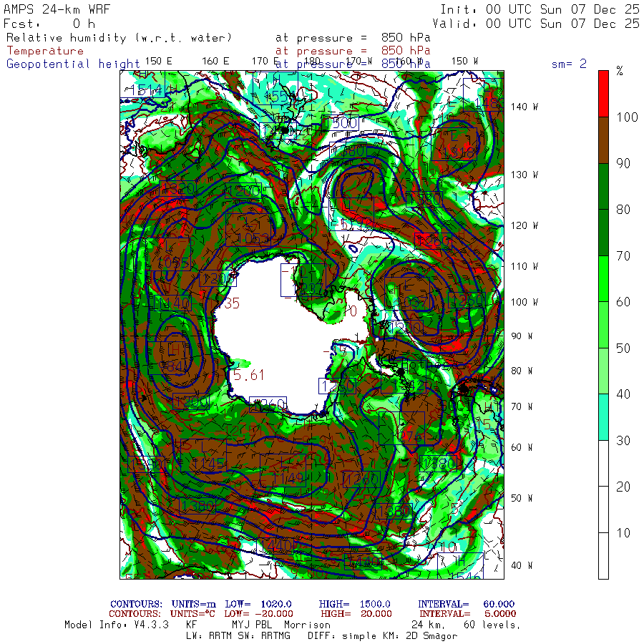Click the 'Relative humidity (w.r.t. water)' label
The image size is (644, 644).
coord(119,37)
